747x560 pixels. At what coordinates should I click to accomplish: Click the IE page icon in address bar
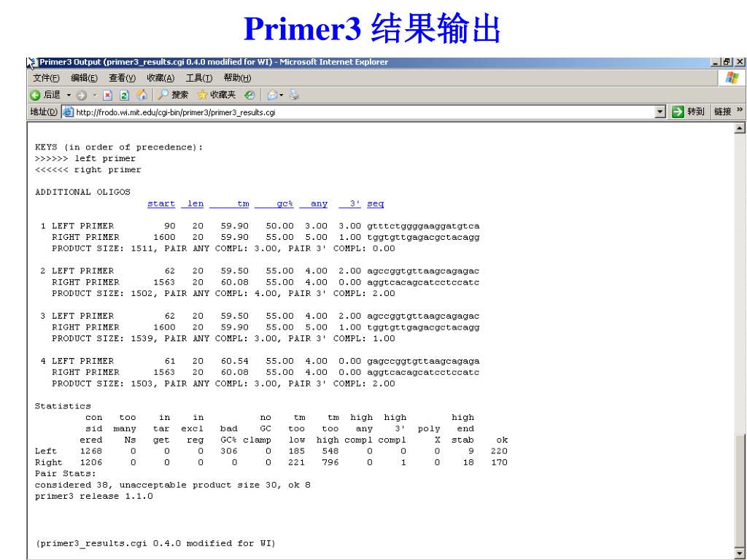click(x=68, y=112)
